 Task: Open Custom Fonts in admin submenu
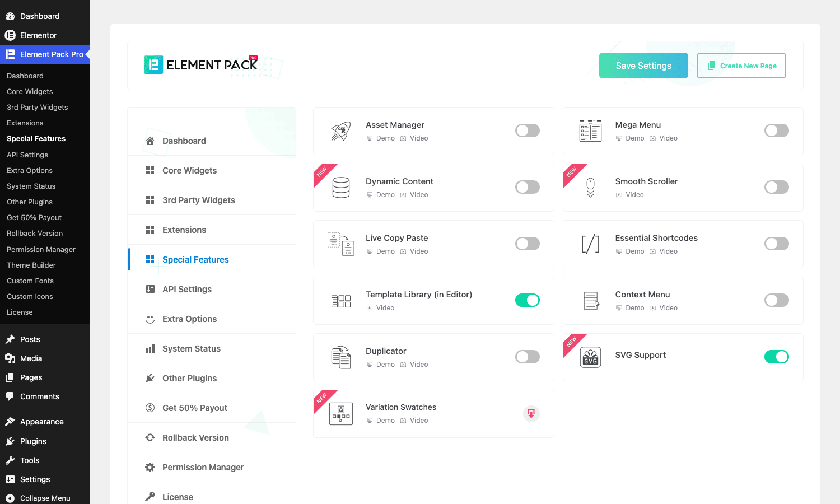click(x=30, y=281)
